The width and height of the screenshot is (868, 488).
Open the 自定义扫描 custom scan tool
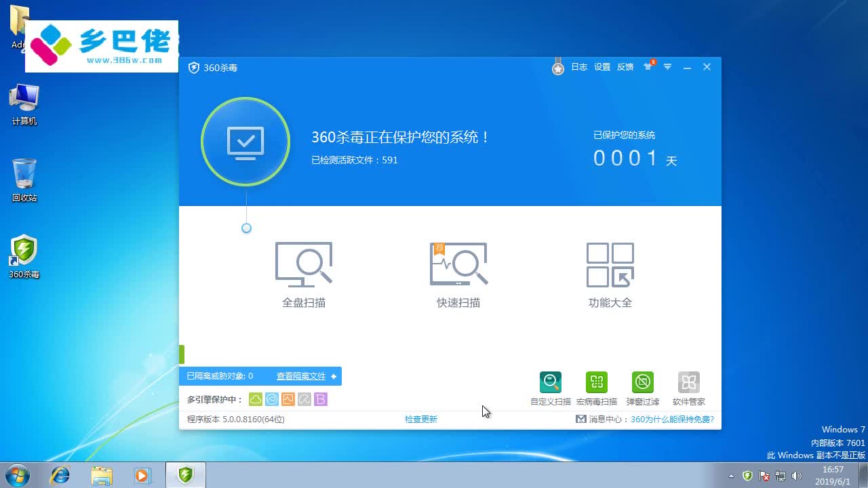point(550,382)
